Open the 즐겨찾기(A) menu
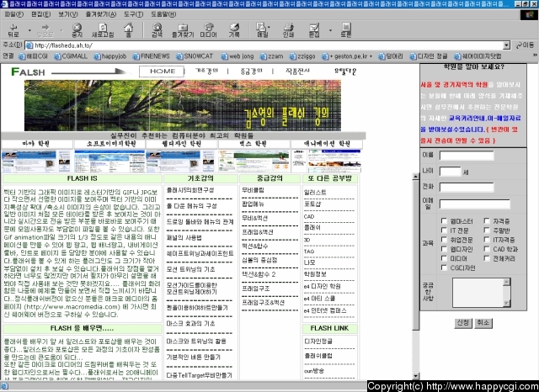 tap(101, 14)
